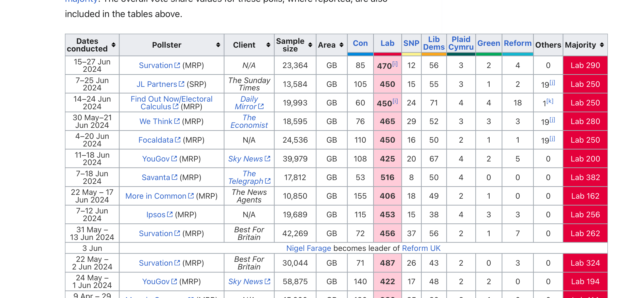The image size is (644, 298).
Task: Open the Reform party header link
Action: tap(518, 43)
